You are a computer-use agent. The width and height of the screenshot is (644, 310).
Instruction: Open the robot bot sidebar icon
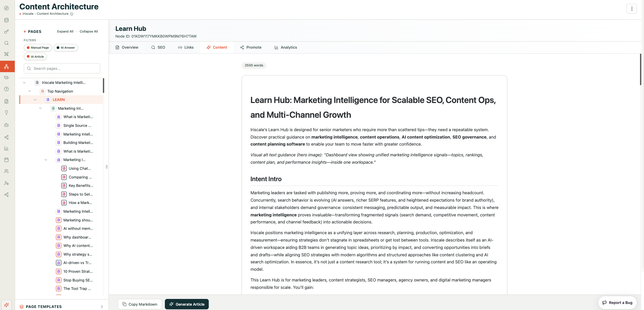coord(6,125)
